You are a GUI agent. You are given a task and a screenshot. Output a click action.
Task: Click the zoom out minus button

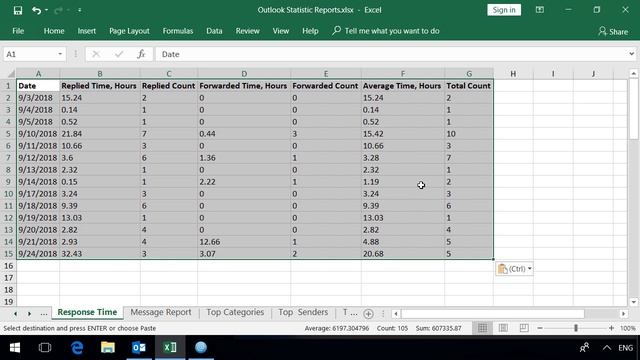(x=540, y=328)
